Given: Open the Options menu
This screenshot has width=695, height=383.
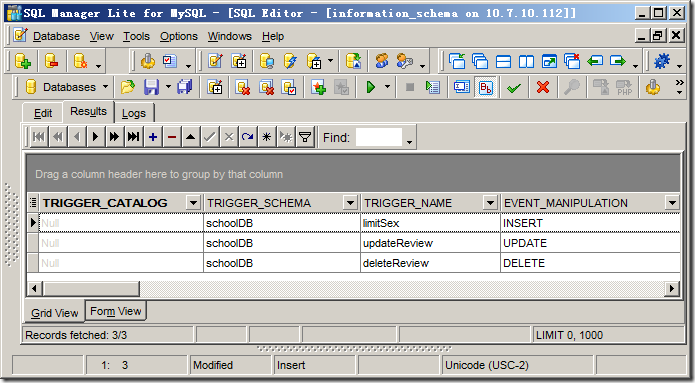Looking at the screenshot, I should click(179, 36).
